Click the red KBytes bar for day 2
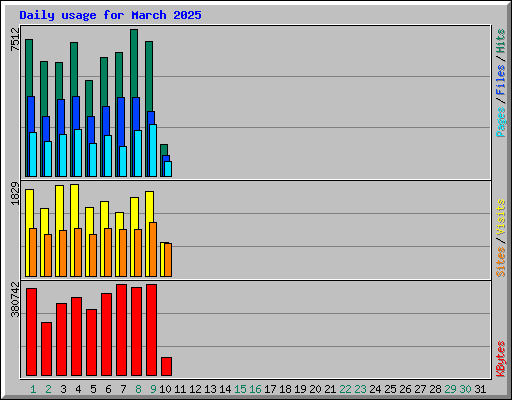The width and height of the screenshot is (512, 400). coord(46,349)
